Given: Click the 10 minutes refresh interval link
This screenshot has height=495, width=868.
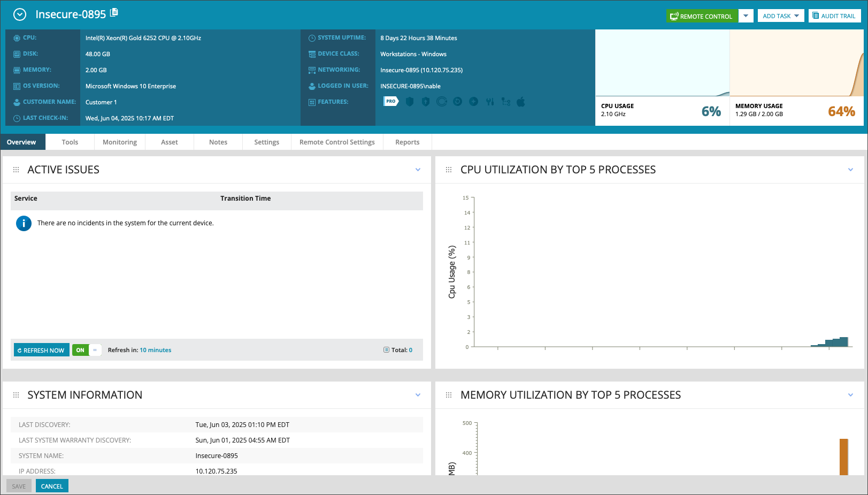Looking at the screenshot, I should [x=156, y=350].
